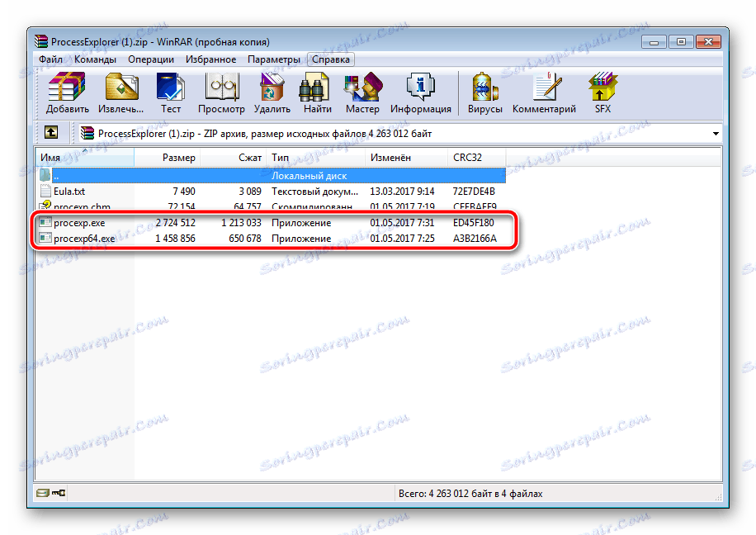This screenshot has width=756, height=535.
Task: Click the procexp64.exe file icon
Action: (45, 238)
